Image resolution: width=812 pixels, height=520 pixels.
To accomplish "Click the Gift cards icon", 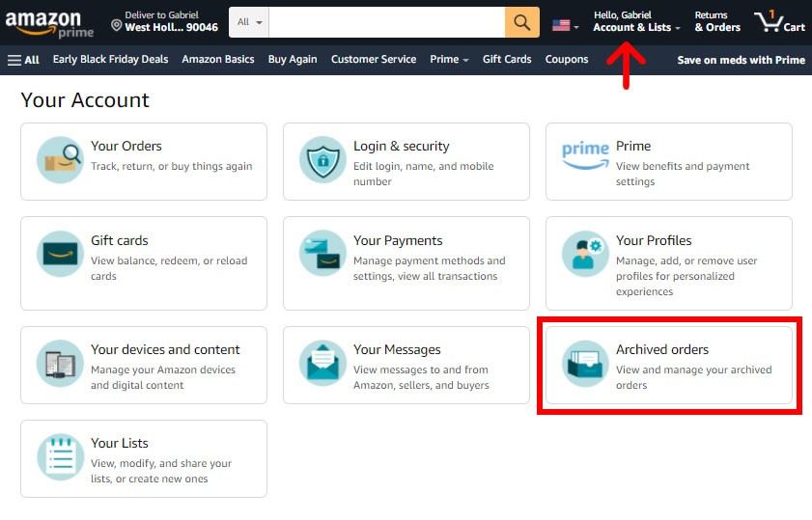I will pyautogui.click(x=60, y=255).
